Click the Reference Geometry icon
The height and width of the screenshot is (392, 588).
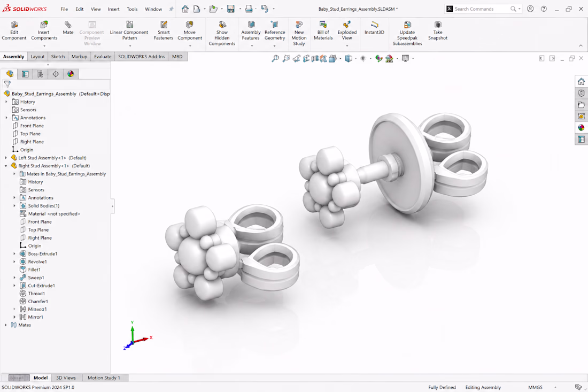click(275, 25)
